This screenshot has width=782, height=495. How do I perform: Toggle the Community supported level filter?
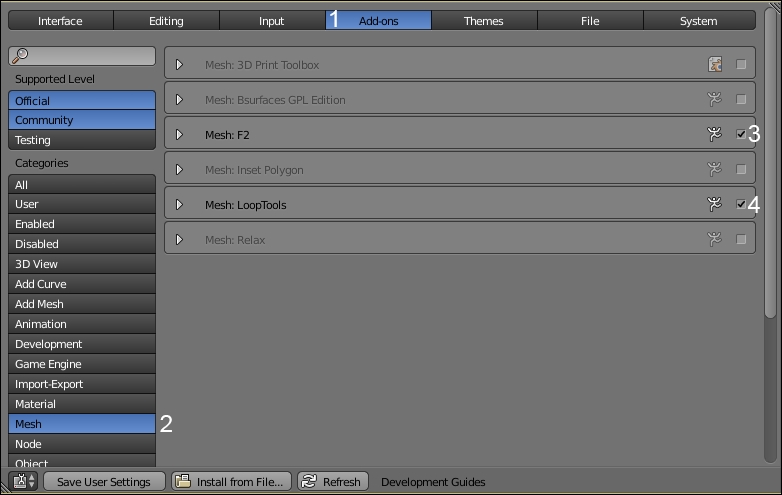click(82, 120)
